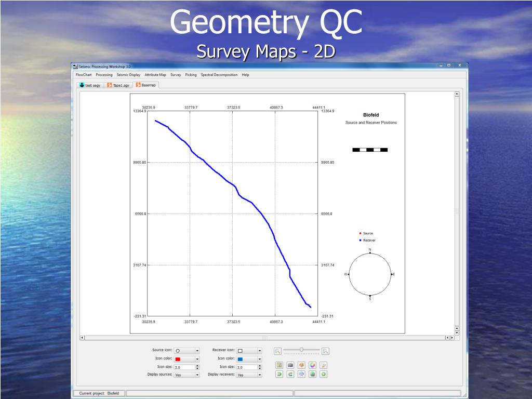Click the horizontal scrollbar right arrow
The image size is (532, 399).
[x=452, y=338]
